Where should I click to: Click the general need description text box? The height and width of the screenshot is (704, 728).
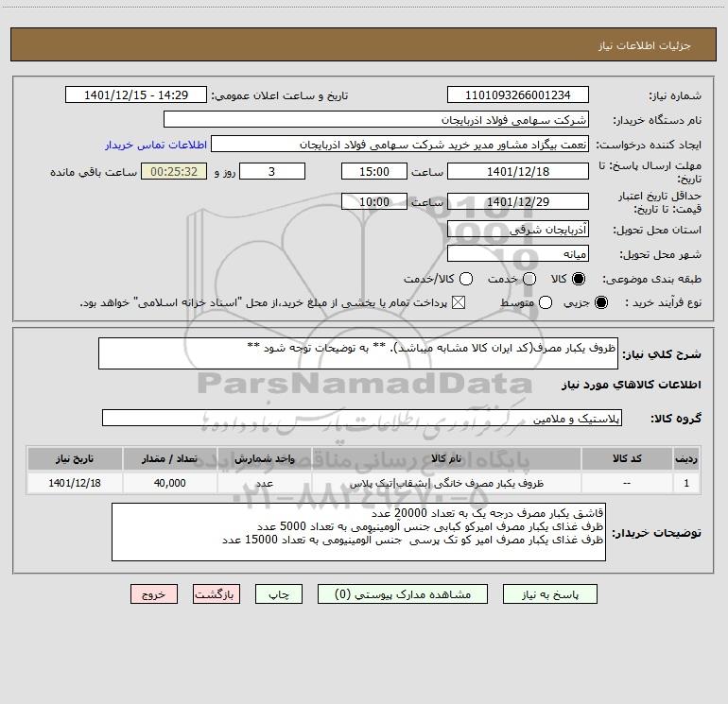pos(358,353)
